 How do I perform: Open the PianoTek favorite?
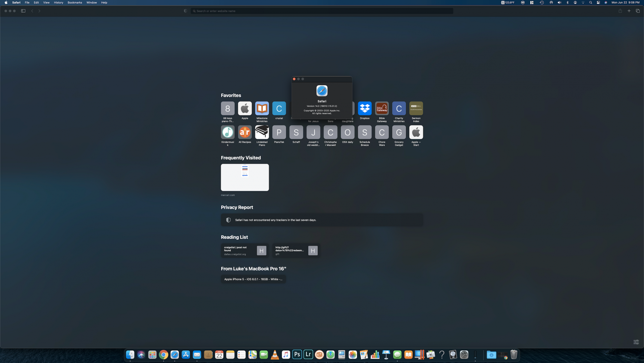click(279, 132)
